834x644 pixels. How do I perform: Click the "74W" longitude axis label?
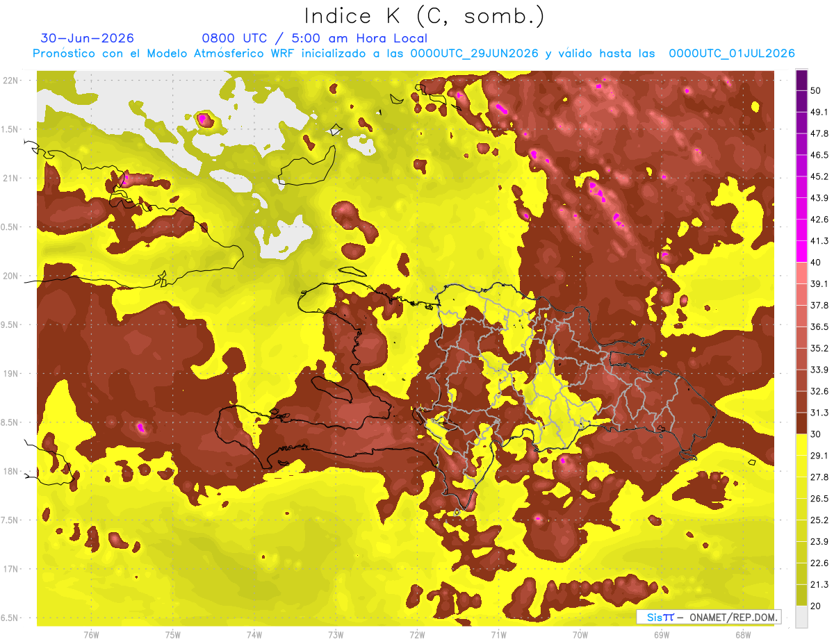pos(254,635)
